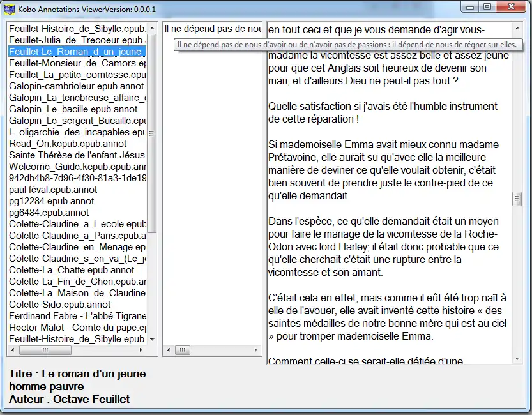
Task: Select Sainte Thérèse de l'enfant Jésus file
Action: click(x=78, y=155)
